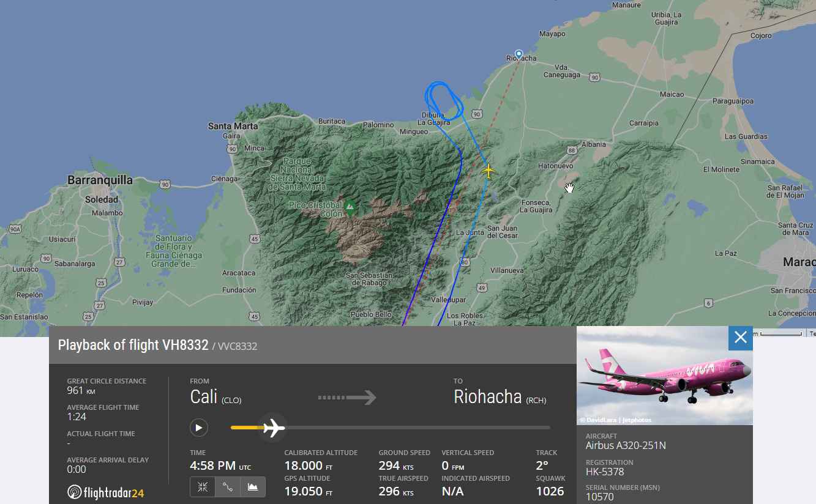Screen dimensions: 816x504
Task: Open the Cali (CLO) origin airport
Action: tap(215, 396)
